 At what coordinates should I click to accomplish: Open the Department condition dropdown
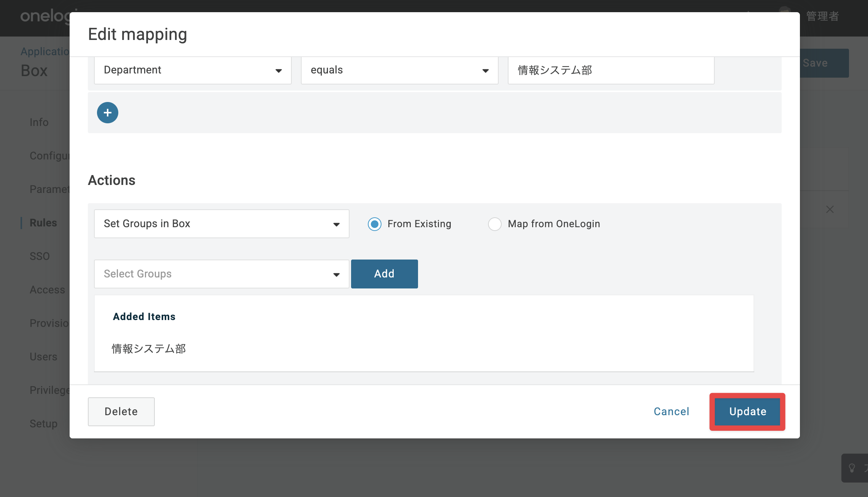(193, 70)
